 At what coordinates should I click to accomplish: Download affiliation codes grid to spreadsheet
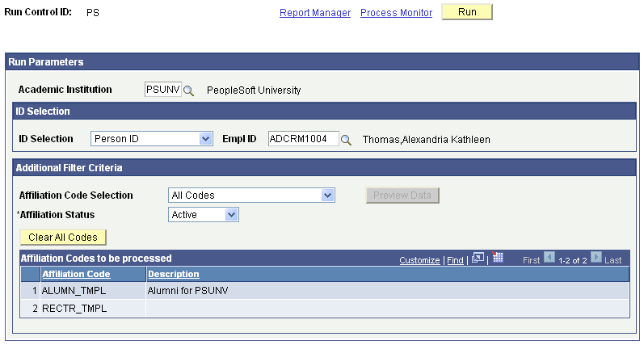pos(498,258)
